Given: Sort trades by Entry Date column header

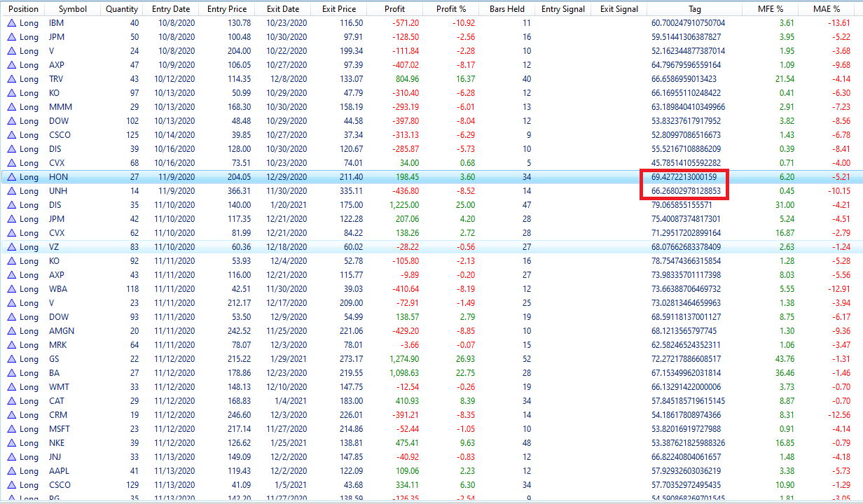Looking at the screenshot, I should [170, 9].
